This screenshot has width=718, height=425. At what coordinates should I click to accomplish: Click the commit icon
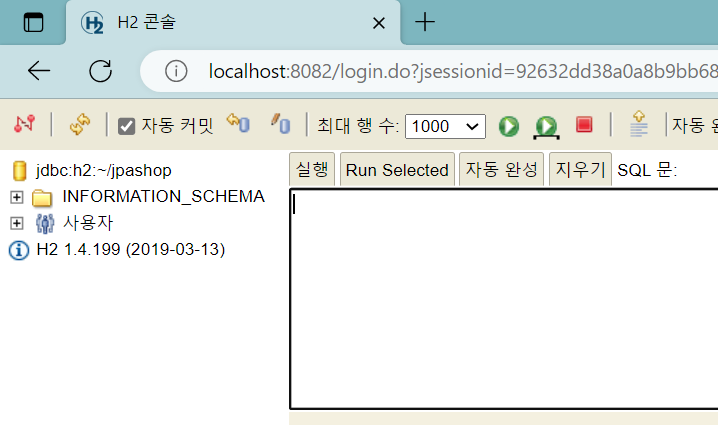point(280,123)
